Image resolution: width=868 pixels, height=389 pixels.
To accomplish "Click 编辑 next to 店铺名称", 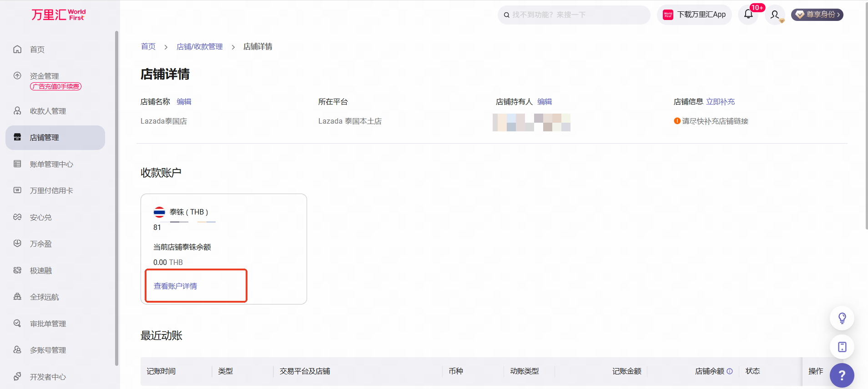I will tap(184, 102).
